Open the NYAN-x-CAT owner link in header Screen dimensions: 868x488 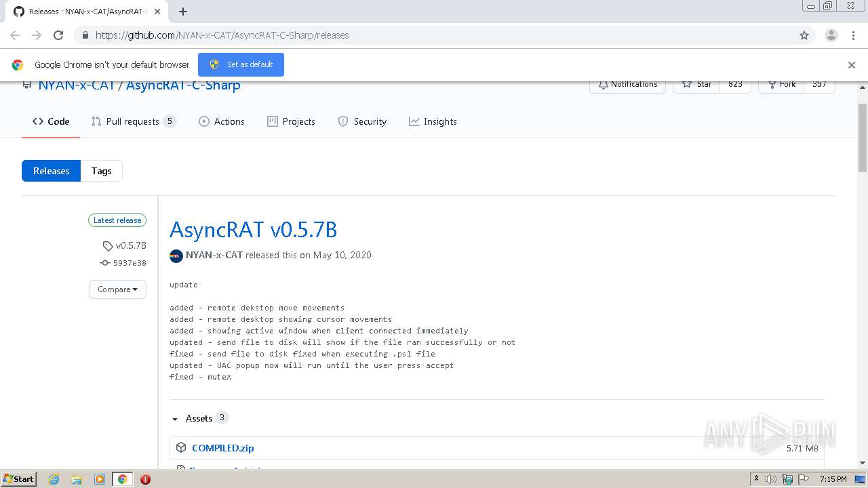pyautogui.click(x=77, y=85)
